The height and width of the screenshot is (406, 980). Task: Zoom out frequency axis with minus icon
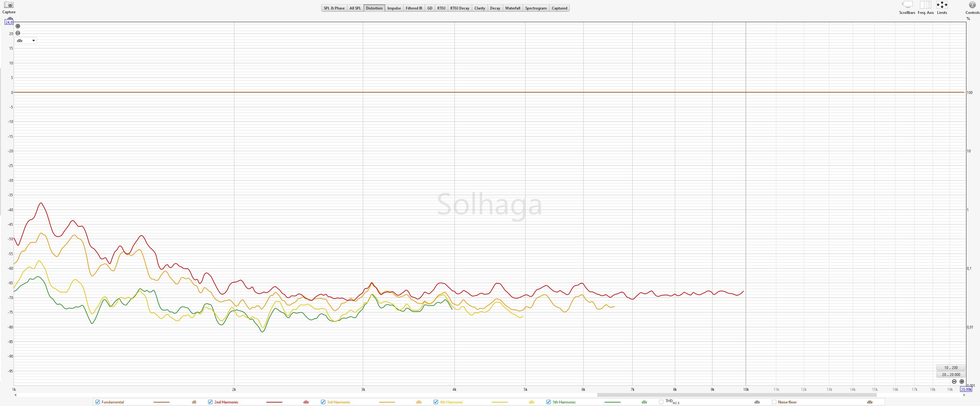(954, 381)
